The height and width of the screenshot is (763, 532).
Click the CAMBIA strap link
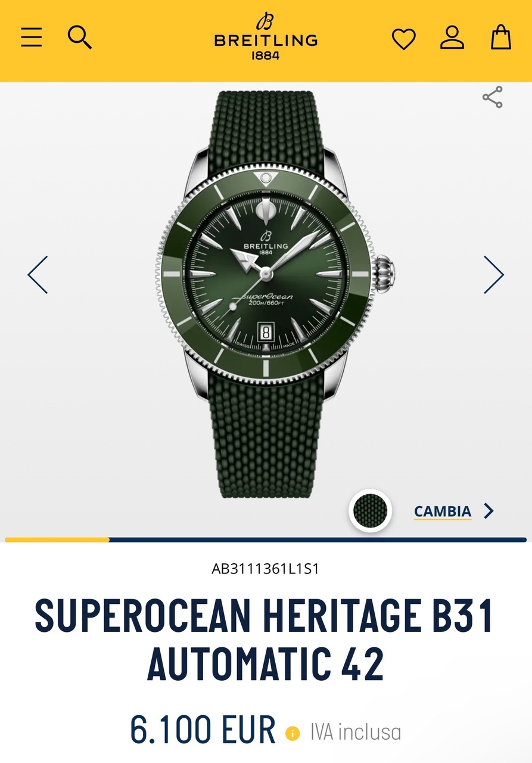443,511
